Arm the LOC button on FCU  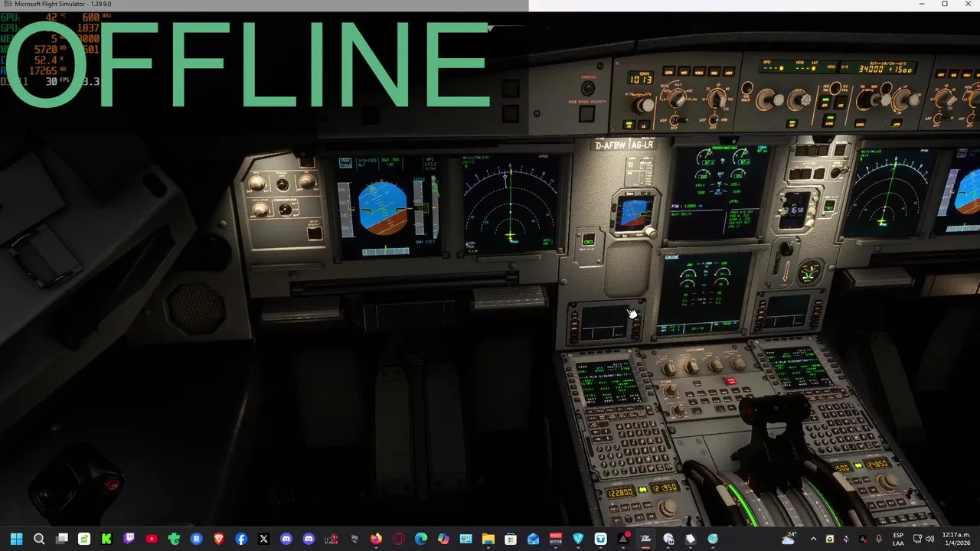coord(792,123)
